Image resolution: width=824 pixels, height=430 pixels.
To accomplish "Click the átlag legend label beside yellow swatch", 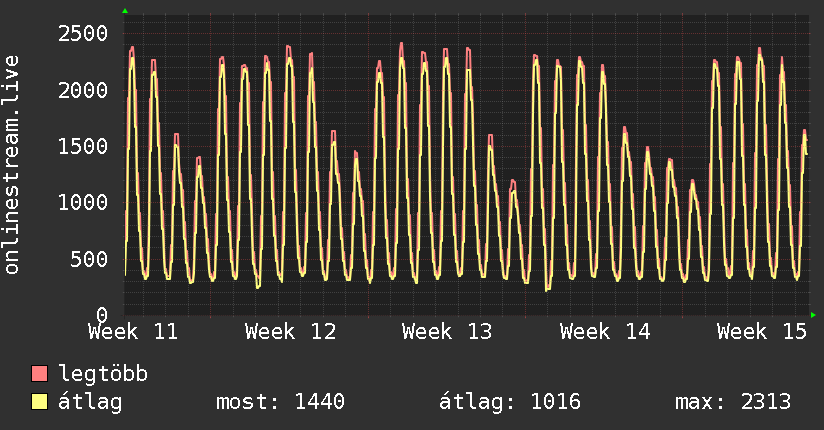I will tap(90, 402).
